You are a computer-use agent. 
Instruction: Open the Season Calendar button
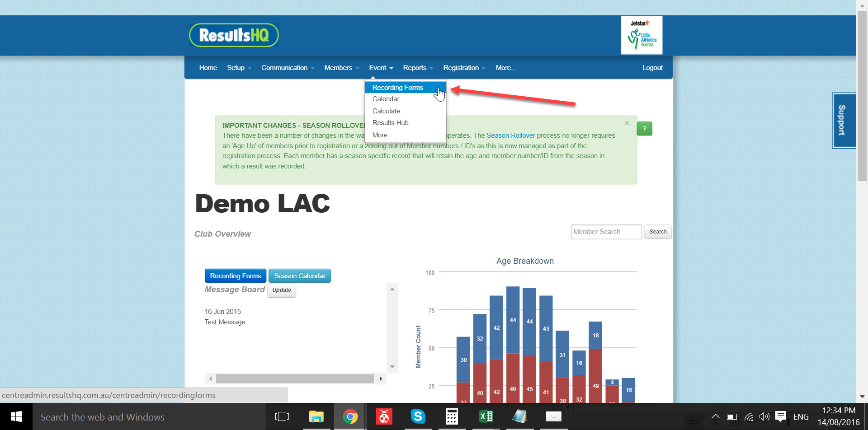click(x=299, y=276)
